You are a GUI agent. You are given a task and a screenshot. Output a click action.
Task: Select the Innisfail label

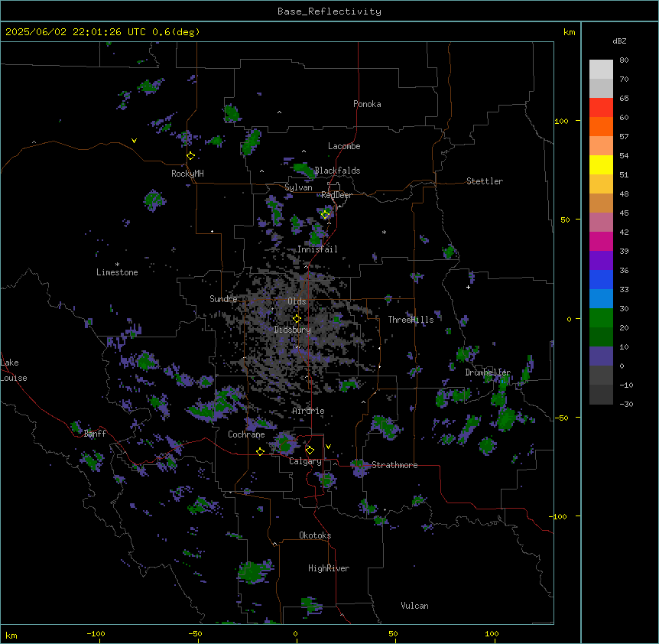pos(317,249)
